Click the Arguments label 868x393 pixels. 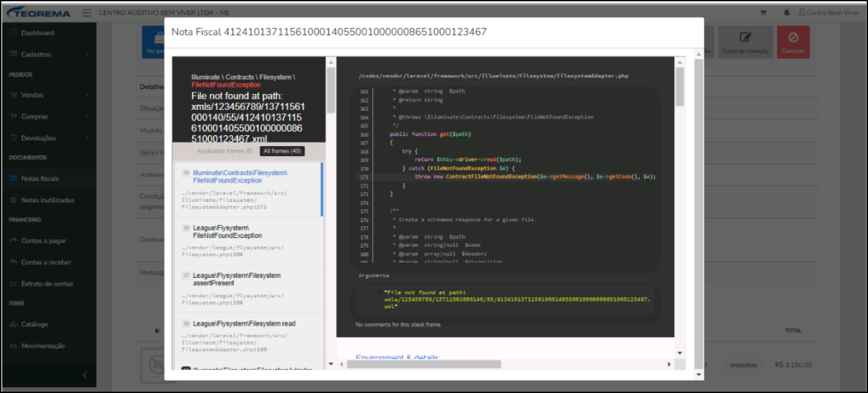(373, 275)
